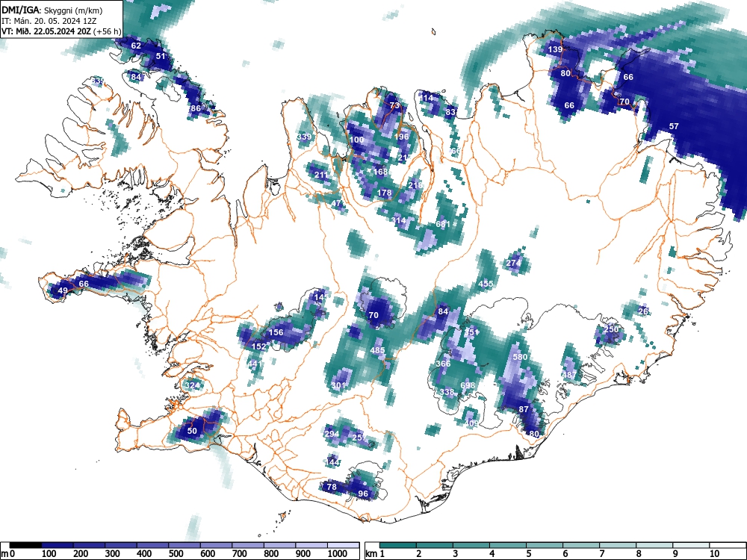The height and width of the screenshot is (560, 747).
Task: Click the visibility value '211' on the map
Action: 321,175
